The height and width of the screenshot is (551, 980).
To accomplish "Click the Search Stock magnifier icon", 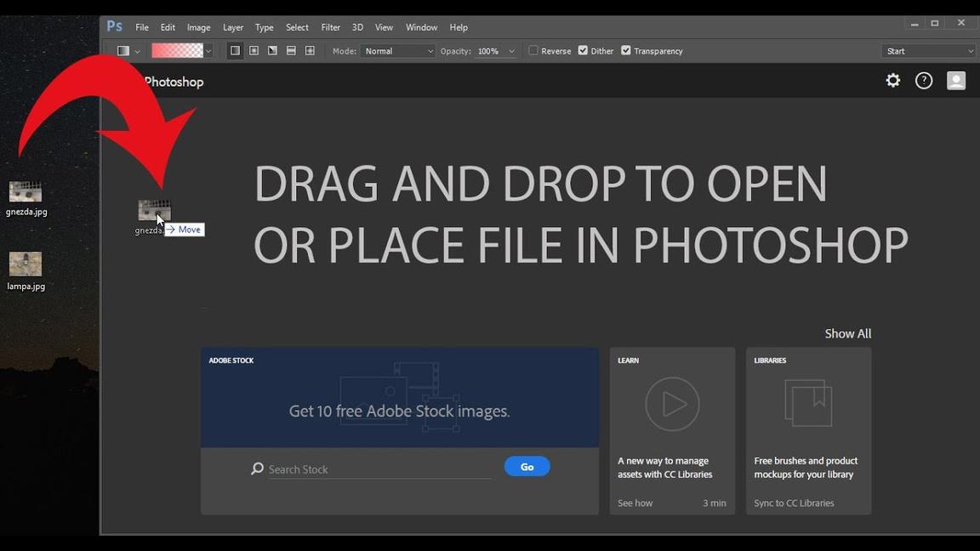I will tap(257, 469).
